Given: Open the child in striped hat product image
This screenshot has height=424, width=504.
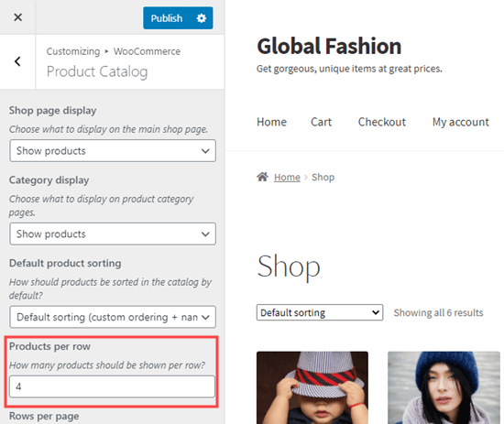Looking at the screenshot, I should coord(312,387).
